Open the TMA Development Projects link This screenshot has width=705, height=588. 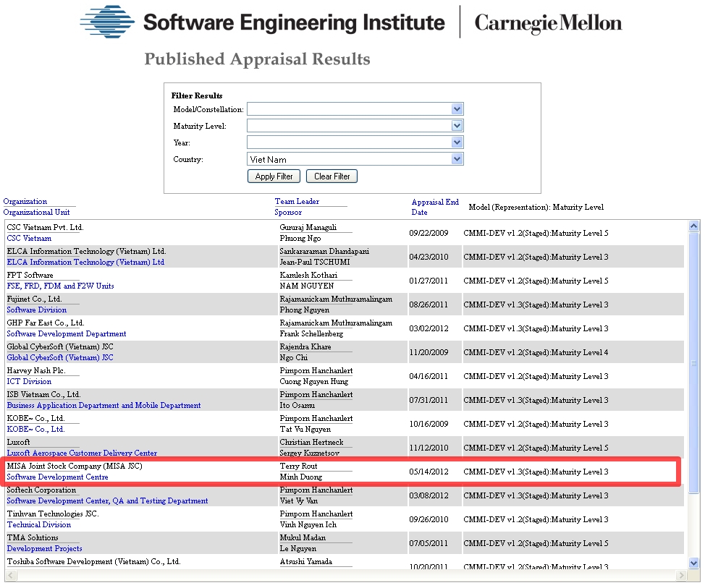tap(44, 549)
